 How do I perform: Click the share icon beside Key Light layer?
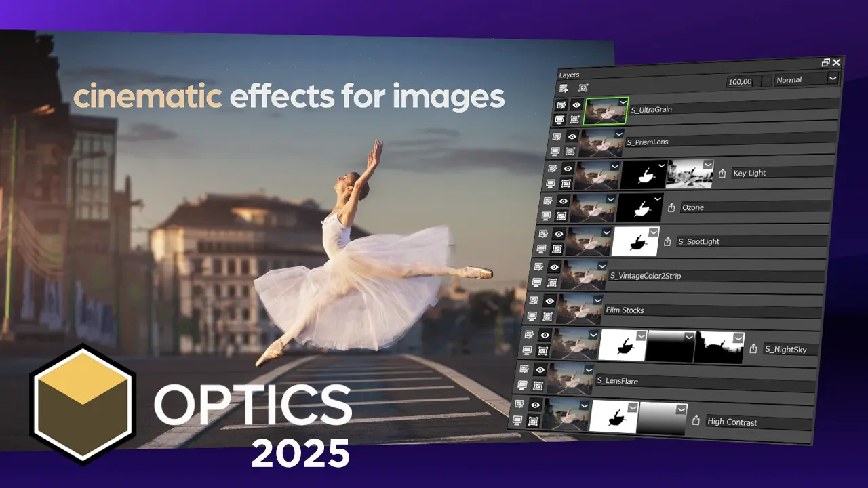point(723,174)
